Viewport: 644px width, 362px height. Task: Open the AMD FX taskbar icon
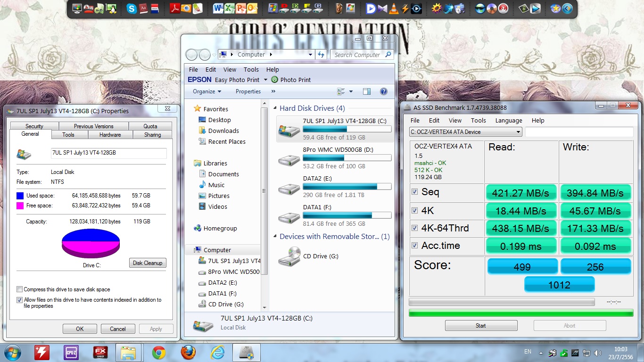100,353
